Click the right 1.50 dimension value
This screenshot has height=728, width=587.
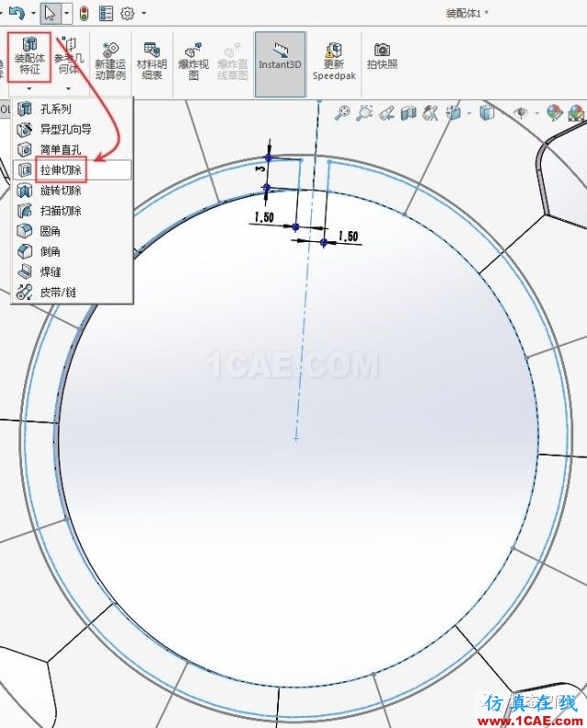point(348,236)
